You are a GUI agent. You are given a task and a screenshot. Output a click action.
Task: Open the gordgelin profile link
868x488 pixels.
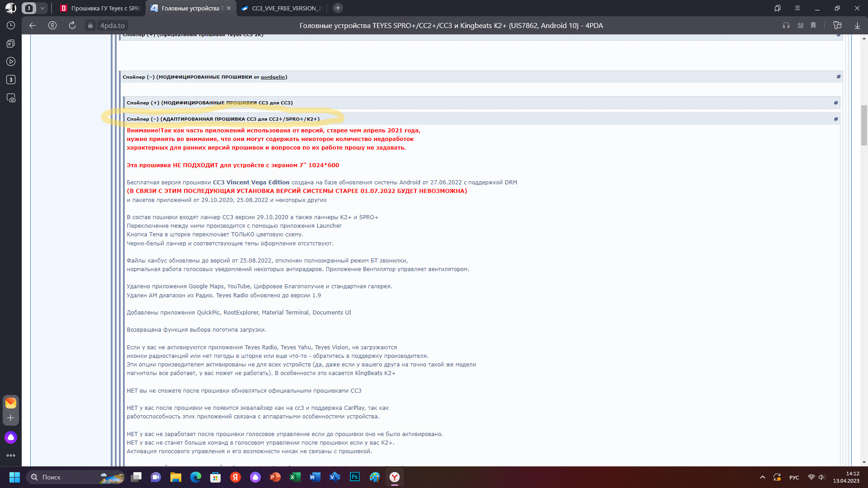[x=273, y=77]
